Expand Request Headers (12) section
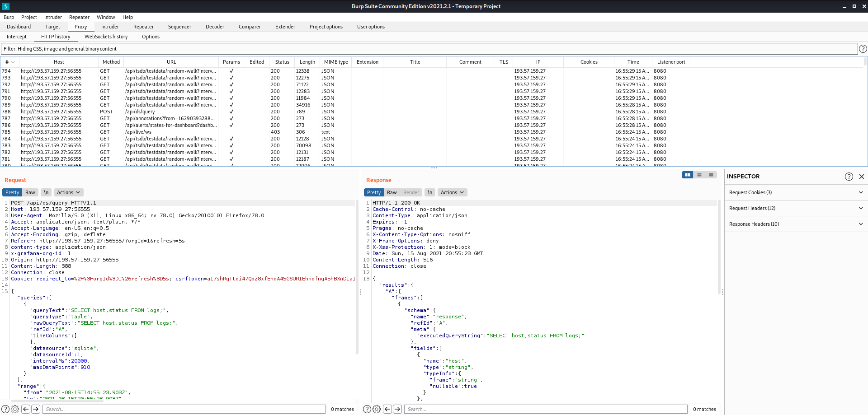Image resolution: width=868 pixels, height=415 pixels. pyautogui.click(x=796, y=208)
